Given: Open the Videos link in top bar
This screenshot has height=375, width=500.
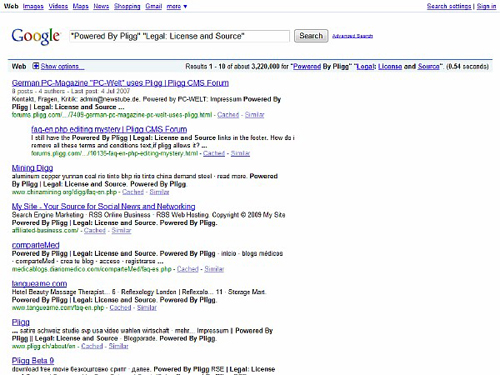Looking at the screenshot, I should [x=58, y=6].
